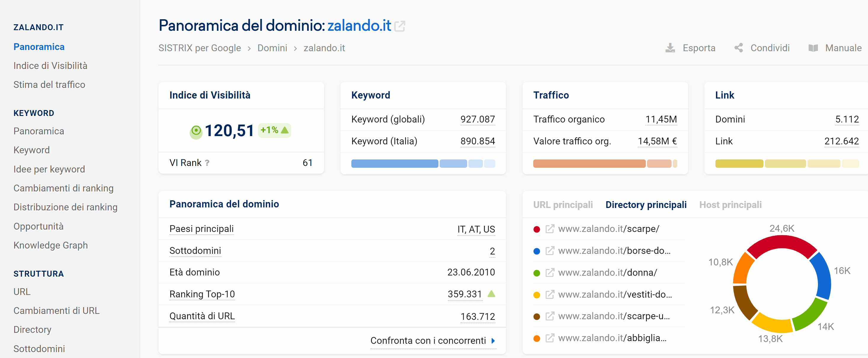Image resolution: width=868 pixels, height=358 pixels.
Task: Click Domini link count 5.112
Action: point(847,120)
